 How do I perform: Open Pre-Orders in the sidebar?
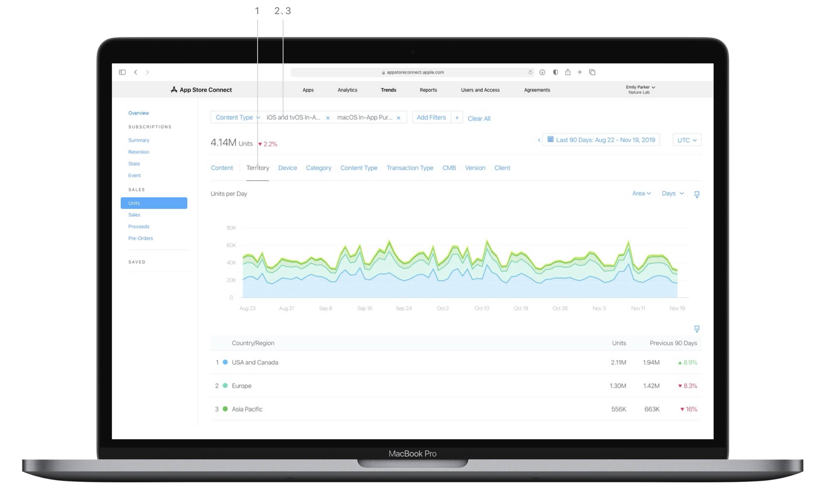coord(141,238)
